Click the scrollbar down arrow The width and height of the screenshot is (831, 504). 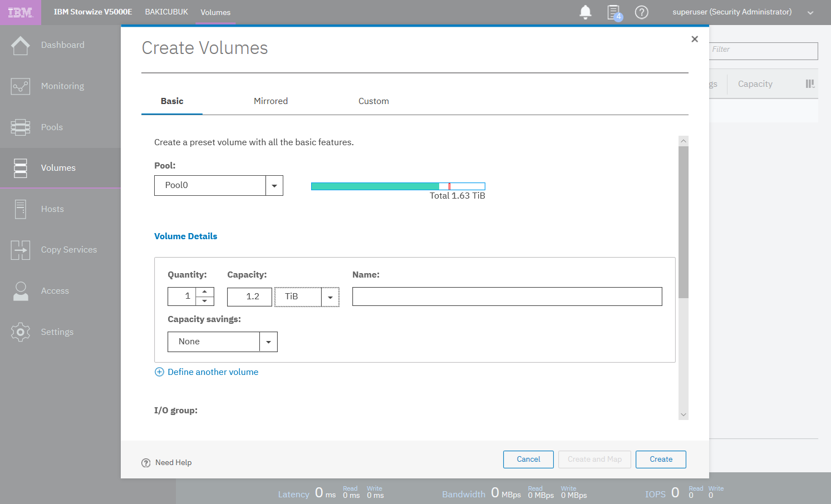pos(684,415)
